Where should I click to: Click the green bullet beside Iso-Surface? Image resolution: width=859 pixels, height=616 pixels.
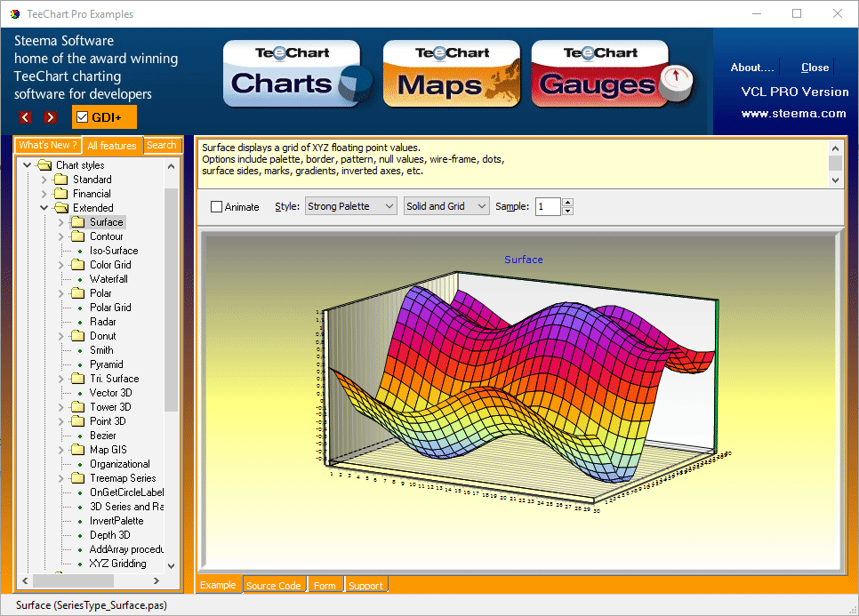click(80, 251)
